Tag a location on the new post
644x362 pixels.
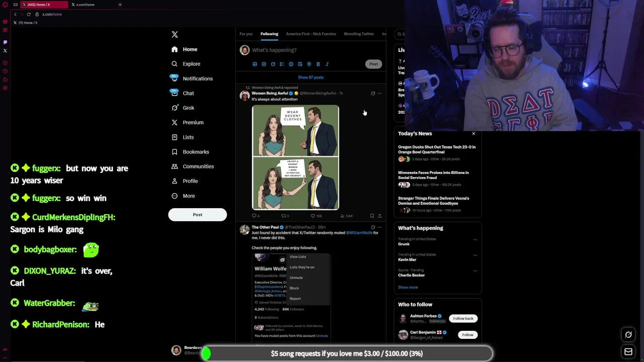pyautogui.click(x=309, y=64)
